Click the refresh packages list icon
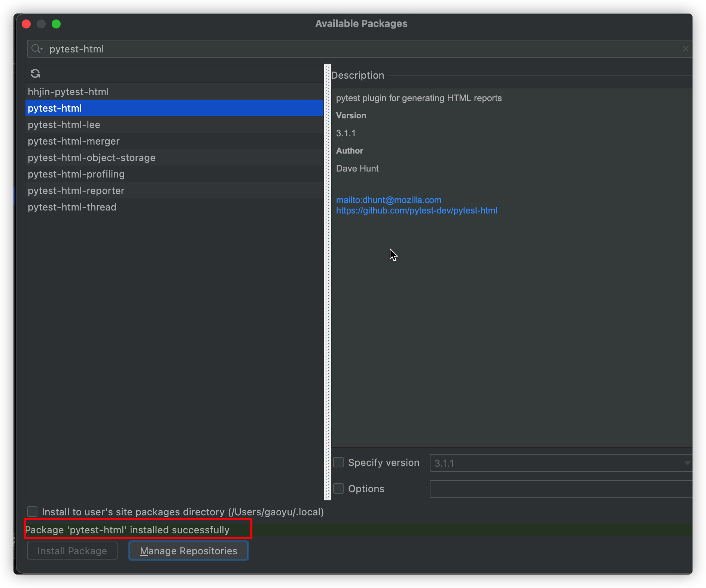 [35, 73]
